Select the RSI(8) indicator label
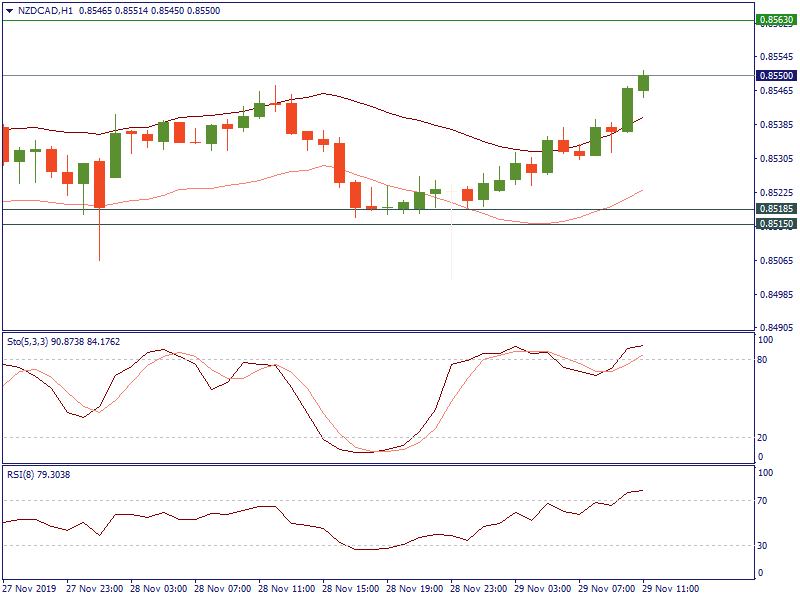Viewport: 800px width, 600px height. tap(23, 474)
